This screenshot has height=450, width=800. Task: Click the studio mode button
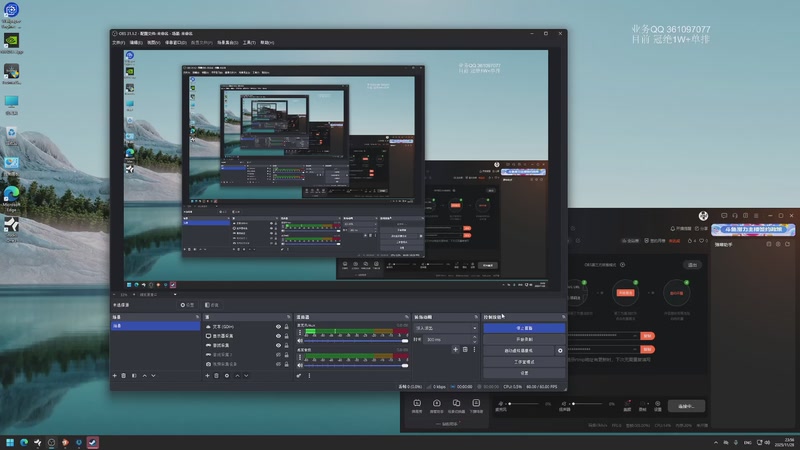coord(524,362)
